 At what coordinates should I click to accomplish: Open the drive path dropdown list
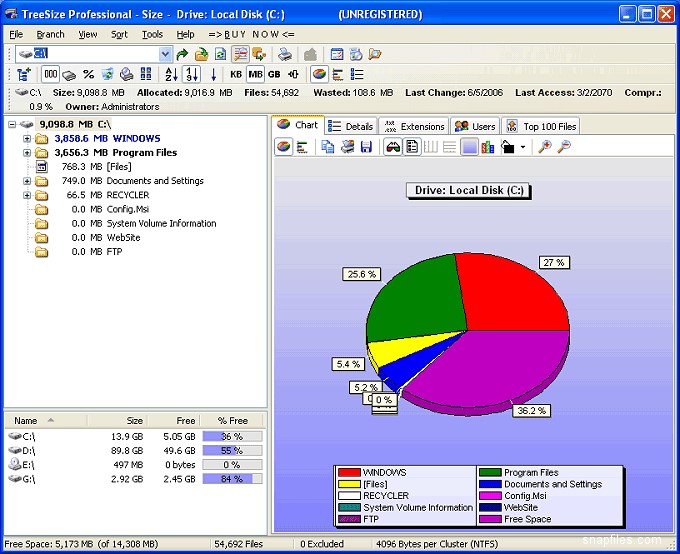tap(165, 54)
